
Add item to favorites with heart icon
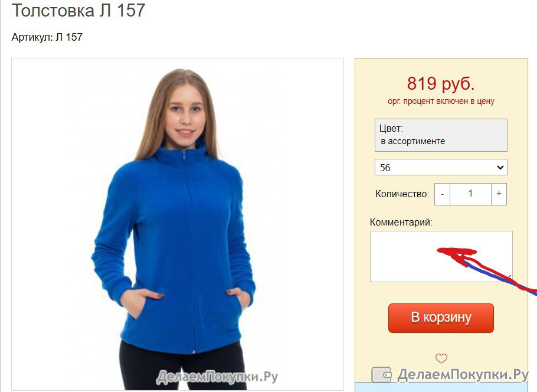[441, 358]
